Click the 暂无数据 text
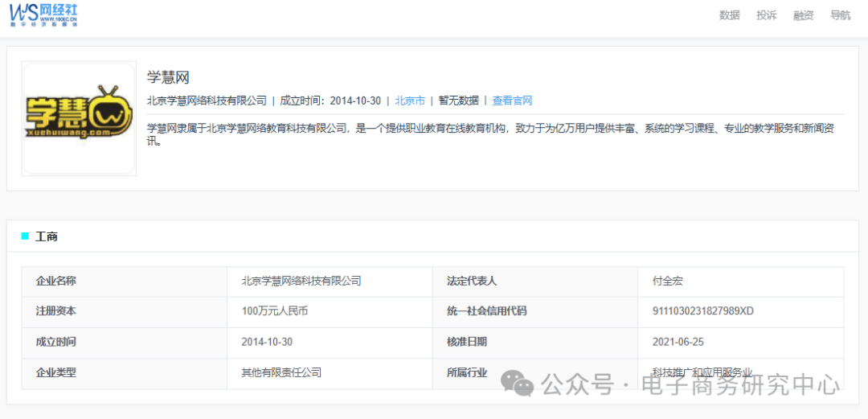The width and height of the screenshot is (868, 419). [x=458, y=101]
